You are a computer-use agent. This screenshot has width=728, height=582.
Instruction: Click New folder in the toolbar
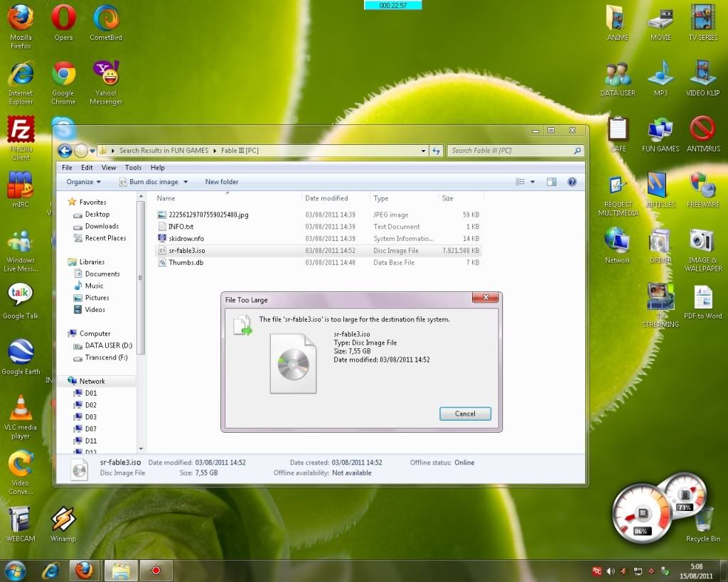pyautogui.click(x=222, y=182)
